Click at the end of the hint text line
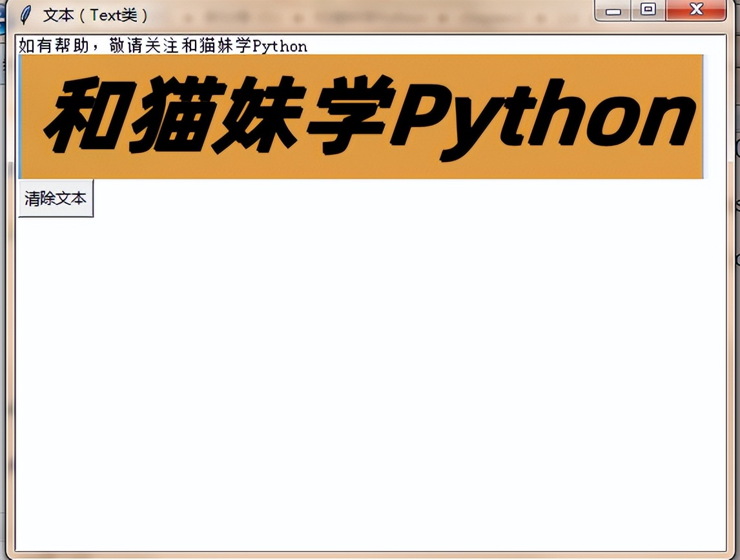The width and height of the screenshot is (740, 560). pyautogui.click(x=310, y=46)
